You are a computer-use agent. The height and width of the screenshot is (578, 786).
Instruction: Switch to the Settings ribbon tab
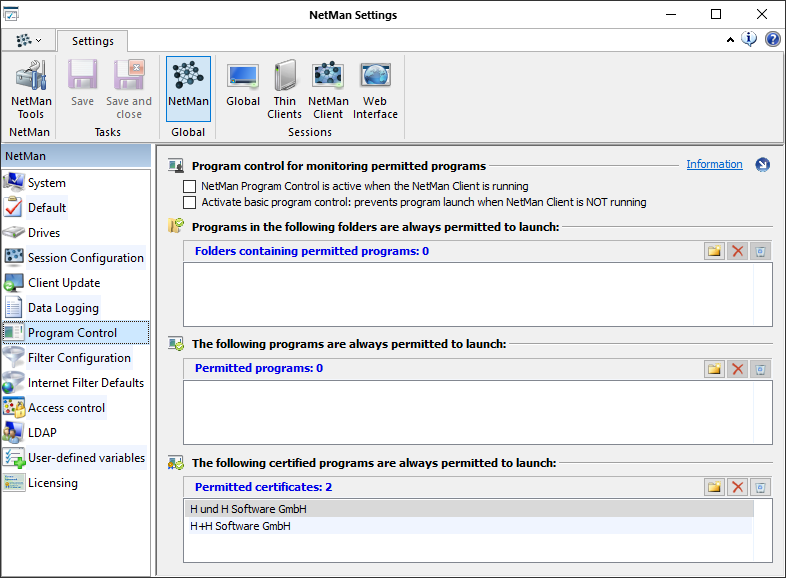92,41
